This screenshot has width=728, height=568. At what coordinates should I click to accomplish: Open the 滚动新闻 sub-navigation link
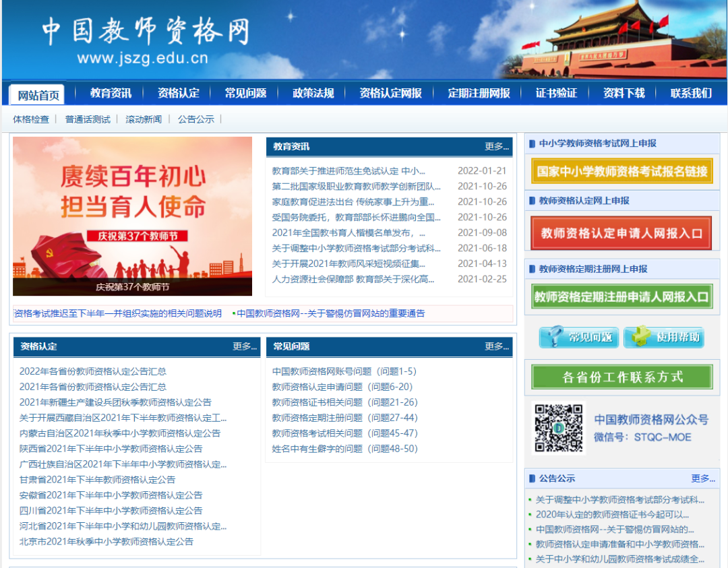point(144,119)
